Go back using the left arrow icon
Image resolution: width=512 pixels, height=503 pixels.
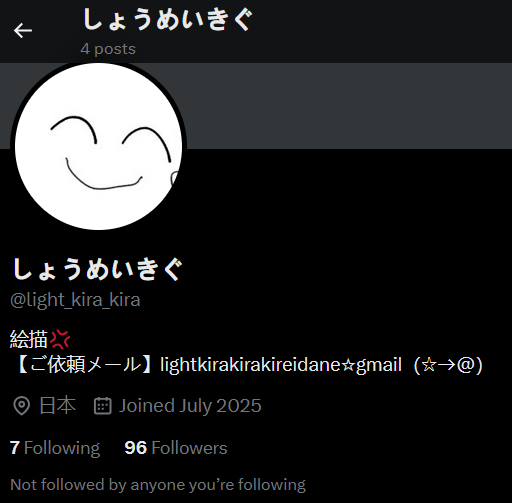[x=23, y=30]
